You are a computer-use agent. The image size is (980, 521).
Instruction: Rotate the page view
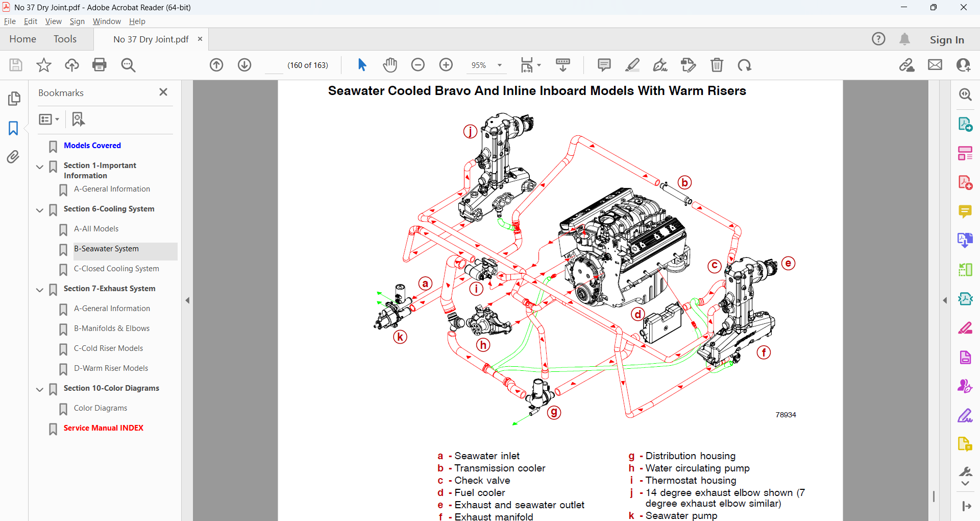(x=745, y=65)
